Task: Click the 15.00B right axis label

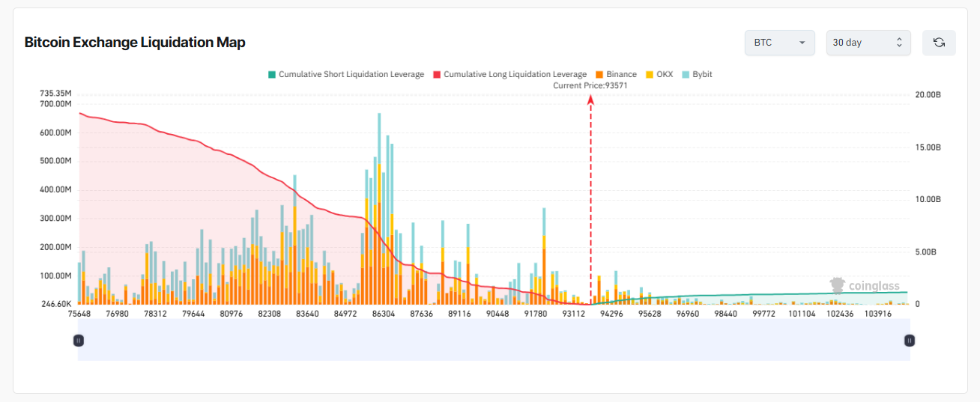Action: 928,147
